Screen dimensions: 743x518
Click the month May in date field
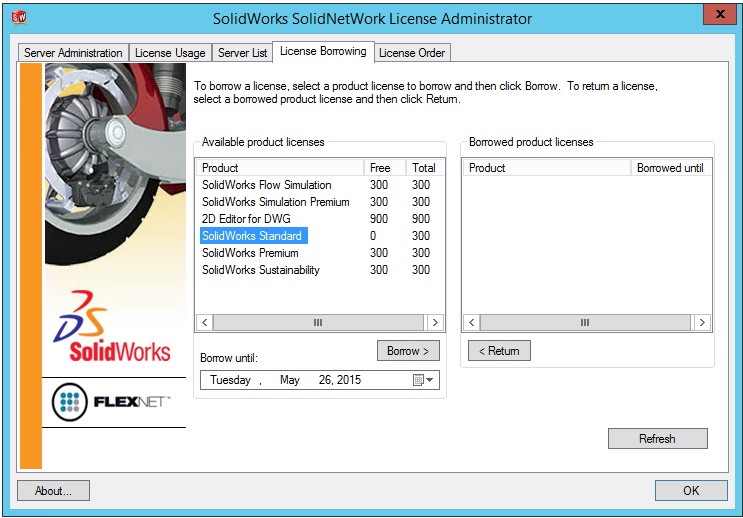(x=290, y=380)
